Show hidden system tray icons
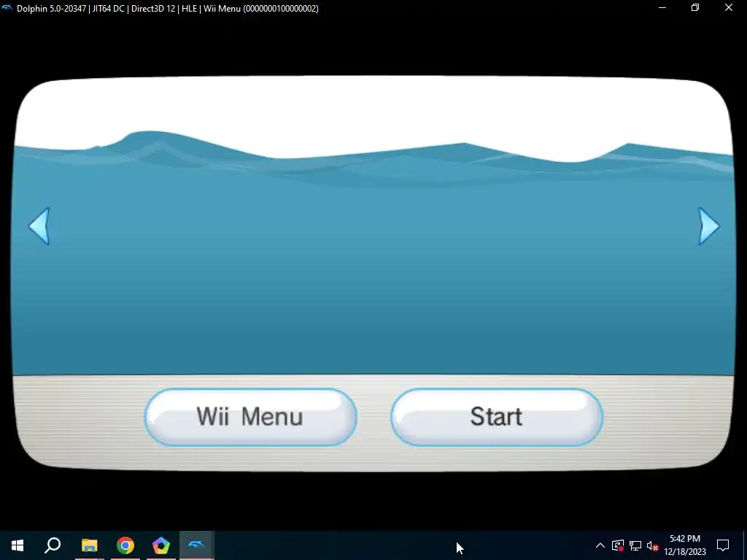Screen dimensions: 747x560 point(600,545)
